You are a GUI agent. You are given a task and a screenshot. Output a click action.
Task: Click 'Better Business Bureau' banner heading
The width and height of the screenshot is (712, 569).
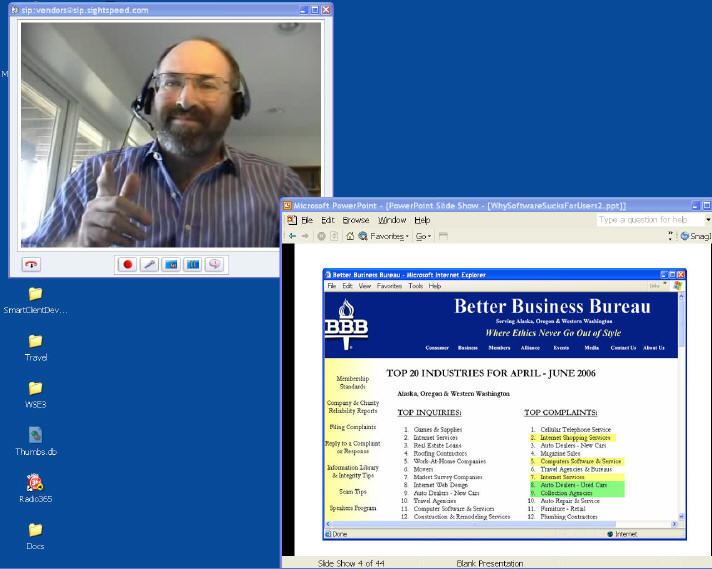tap(552, 306)
